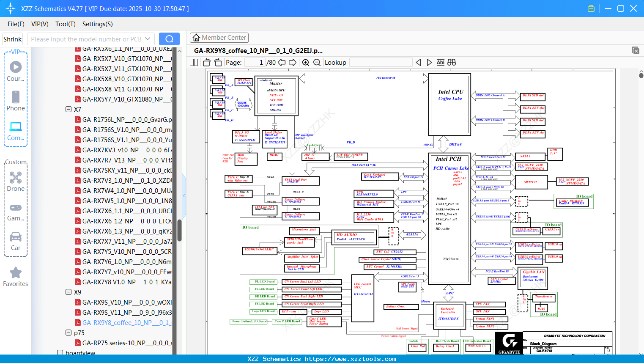Select the Computer category icon
The width and height of the screenshot is (644, 363).
pos(16,131)
